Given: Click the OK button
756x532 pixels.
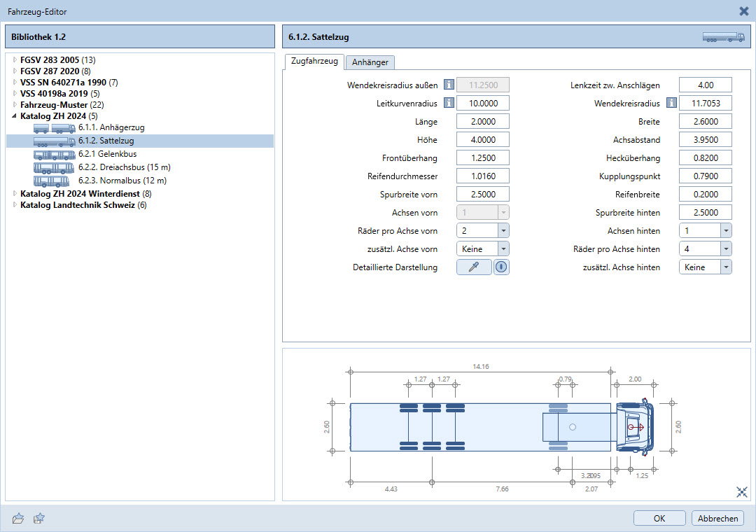Looking at the screenshot, I should click(659, 518).
